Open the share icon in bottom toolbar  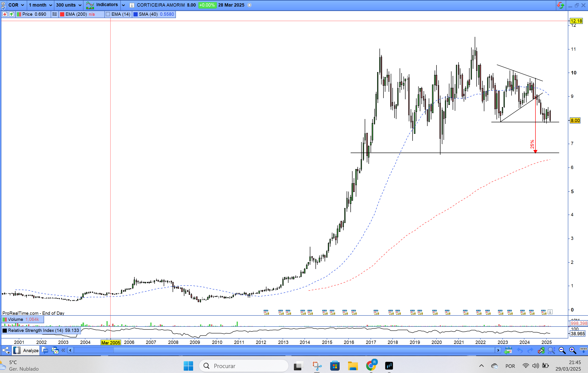click(x=6, y=350)
